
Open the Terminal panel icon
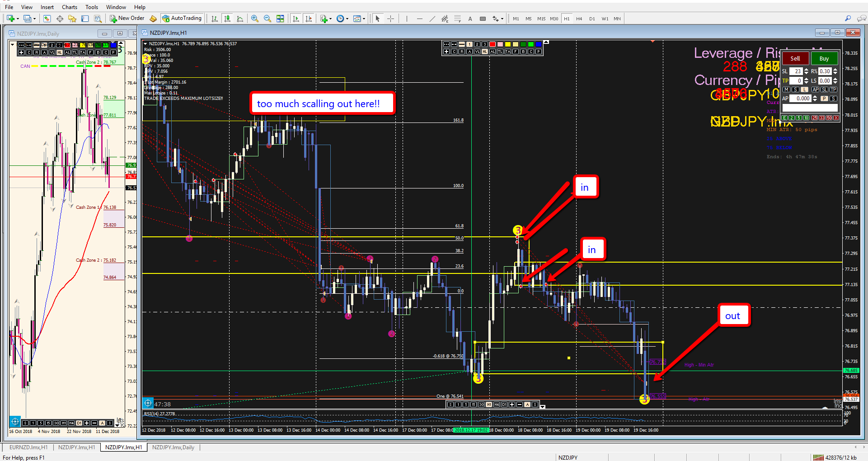click(85, 19)
